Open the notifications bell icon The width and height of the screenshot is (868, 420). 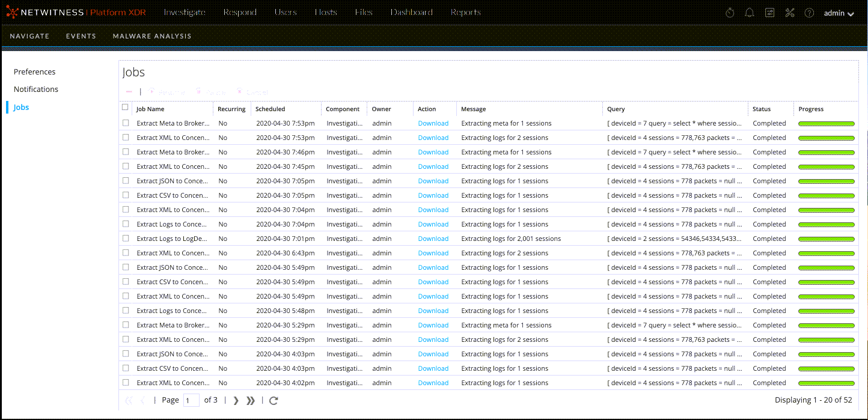tap(750, 13)
